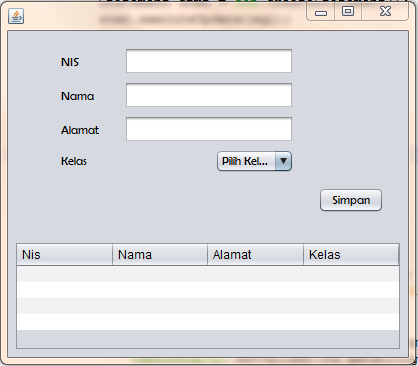Focus the NIS input field
418x366 pixels.
[209, 61]
